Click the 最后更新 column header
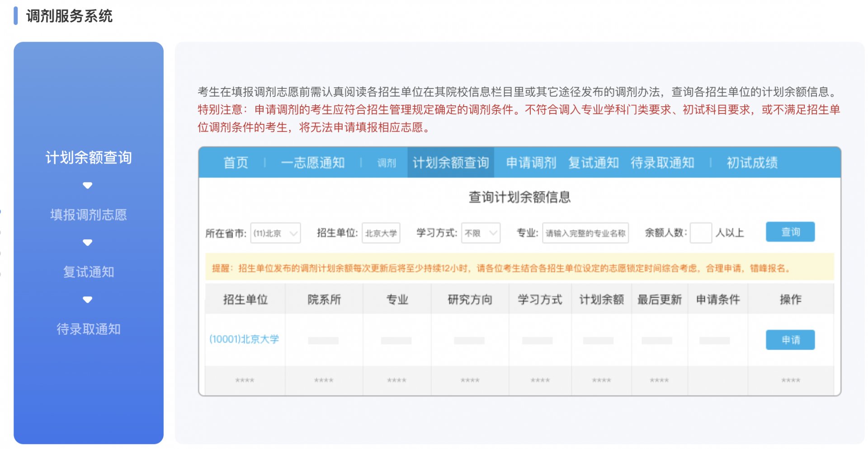This screenshot has width=868, height=449. coord(660,299)
